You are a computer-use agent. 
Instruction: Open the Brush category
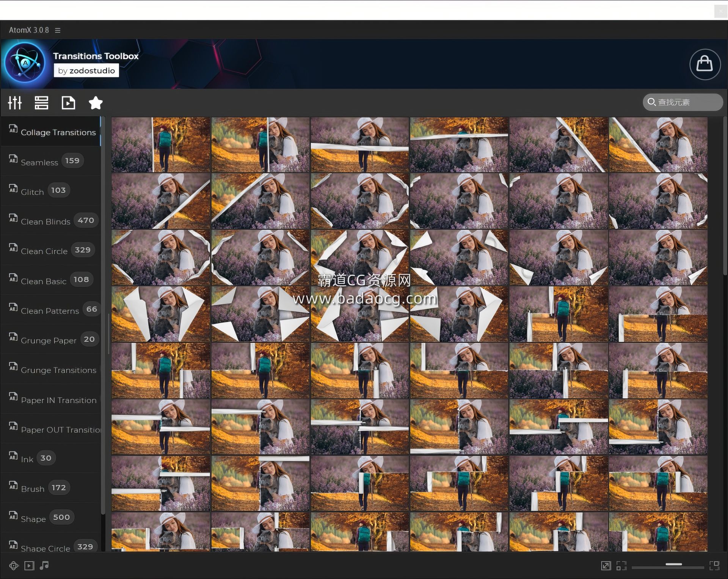pos(51,488)
